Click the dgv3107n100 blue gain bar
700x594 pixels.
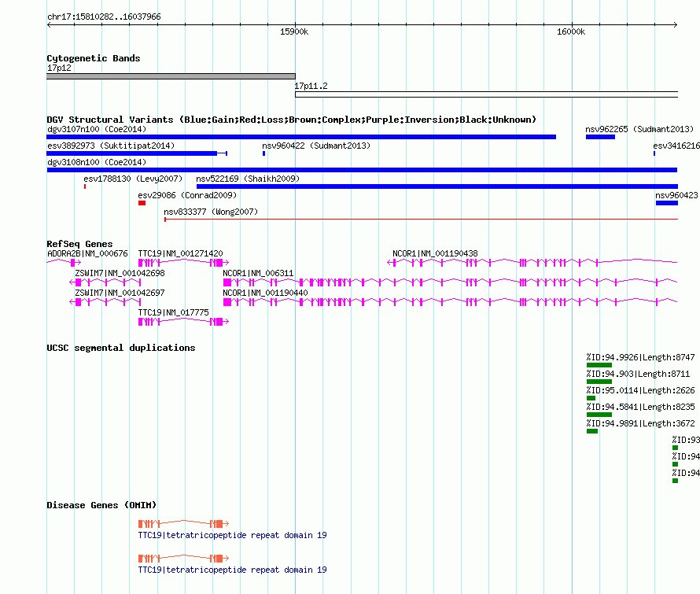[301, 137]
